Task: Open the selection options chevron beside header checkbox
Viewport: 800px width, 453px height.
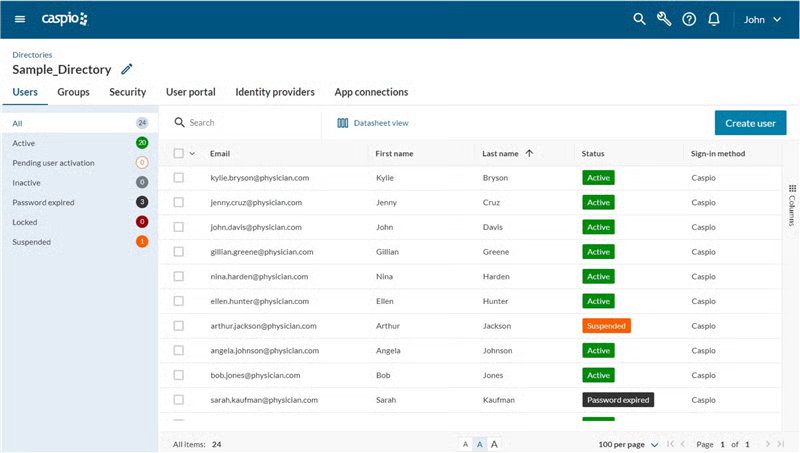Action: (x=192, y=153)
